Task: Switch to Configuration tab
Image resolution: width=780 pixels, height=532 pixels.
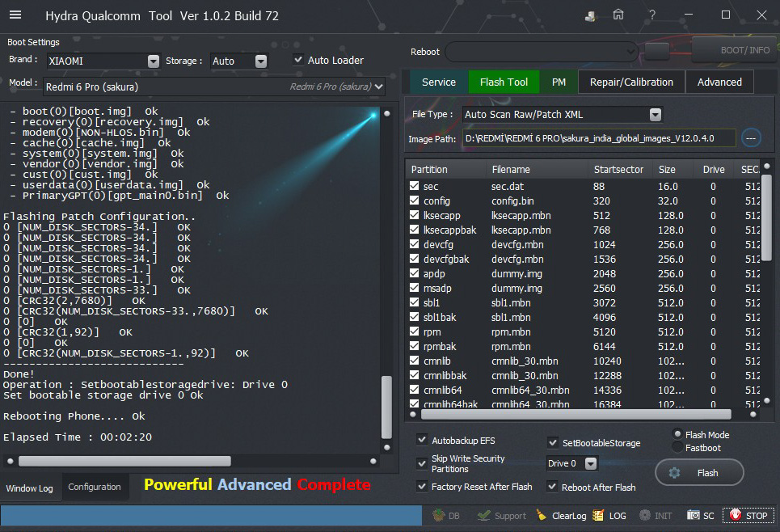Action: [95, 487]
